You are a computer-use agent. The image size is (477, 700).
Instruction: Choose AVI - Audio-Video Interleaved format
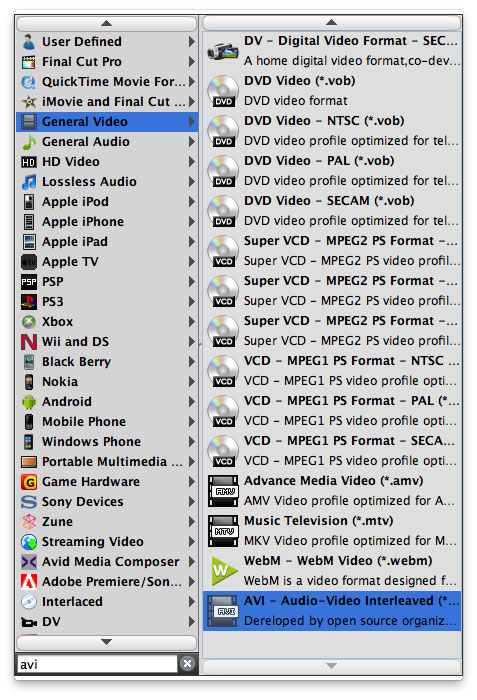click(332, 611)
